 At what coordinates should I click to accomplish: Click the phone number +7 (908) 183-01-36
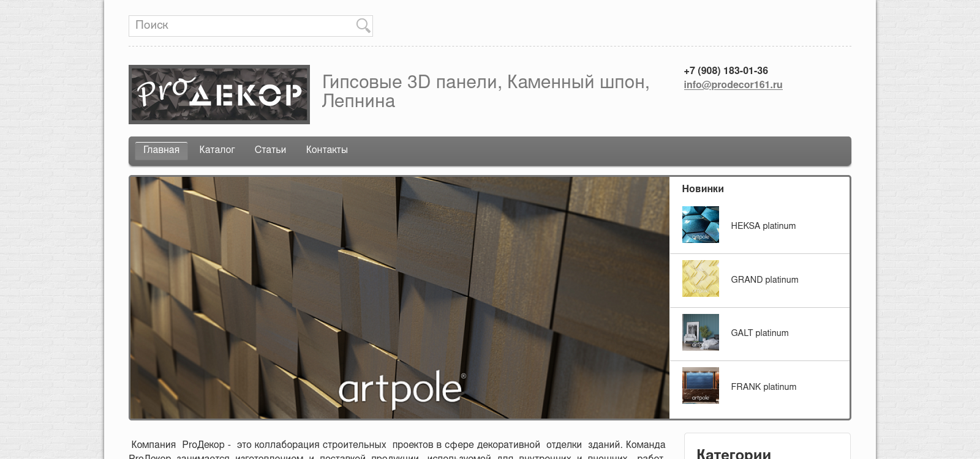pyautogui.click(x=726, y=71)
